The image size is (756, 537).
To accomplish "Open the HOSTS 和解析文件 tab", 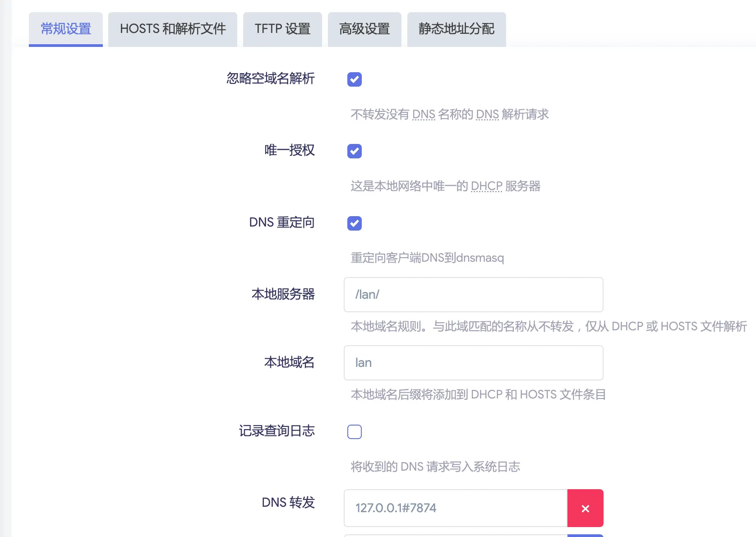I will tap(173, 29).
